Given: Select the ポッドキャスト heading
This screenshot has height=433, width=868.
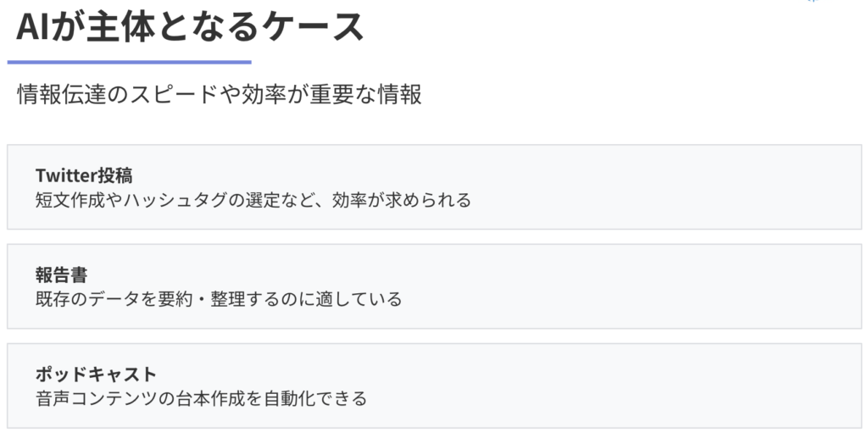Looking at the screenshot, I should coord(97,375).
